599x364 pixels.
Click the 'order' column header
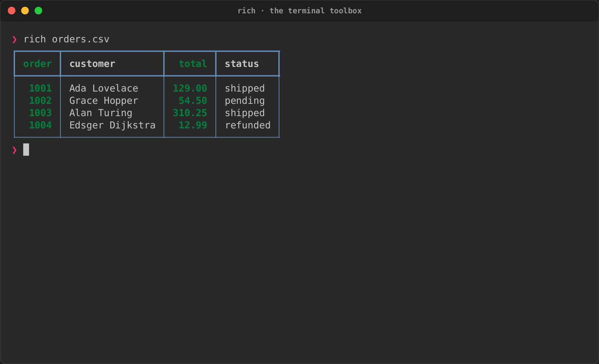point(38,64)
